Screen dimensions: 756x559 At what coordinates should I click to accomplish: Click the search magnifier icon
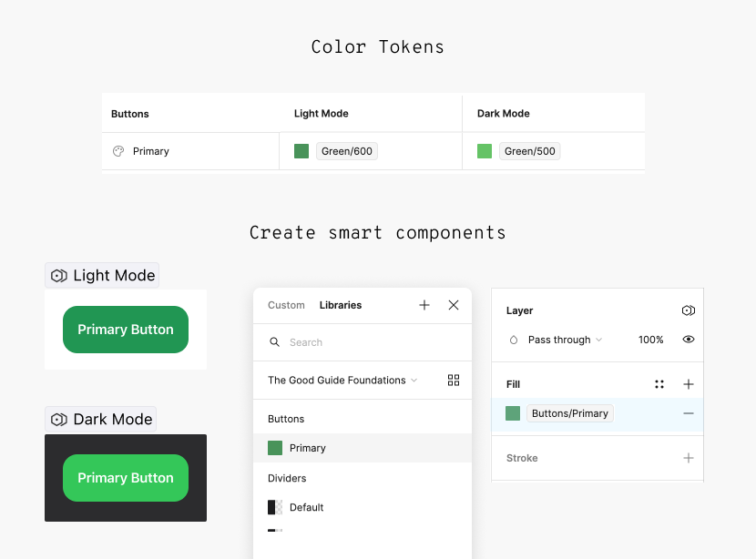tap(274, 342)
